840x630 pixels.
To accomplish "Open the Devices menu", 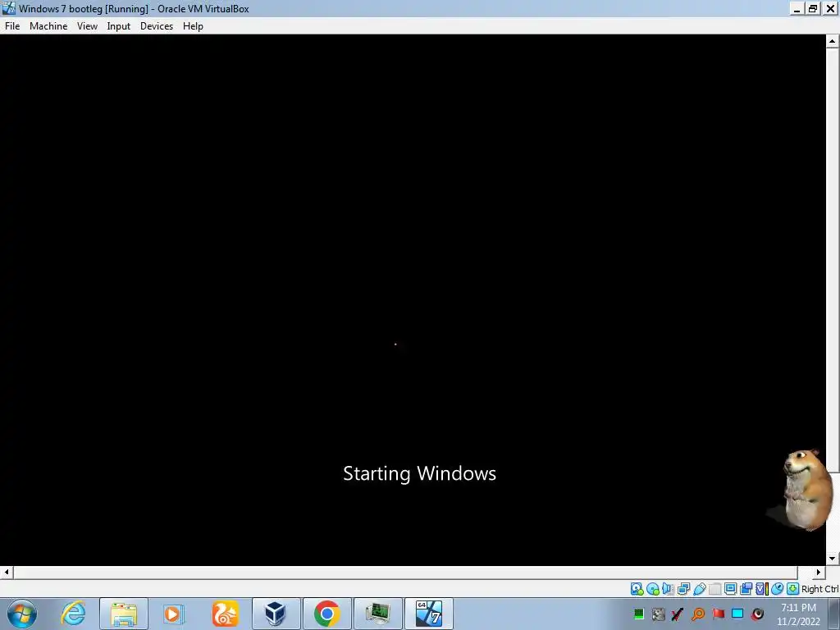I will [x=157, y=25].
